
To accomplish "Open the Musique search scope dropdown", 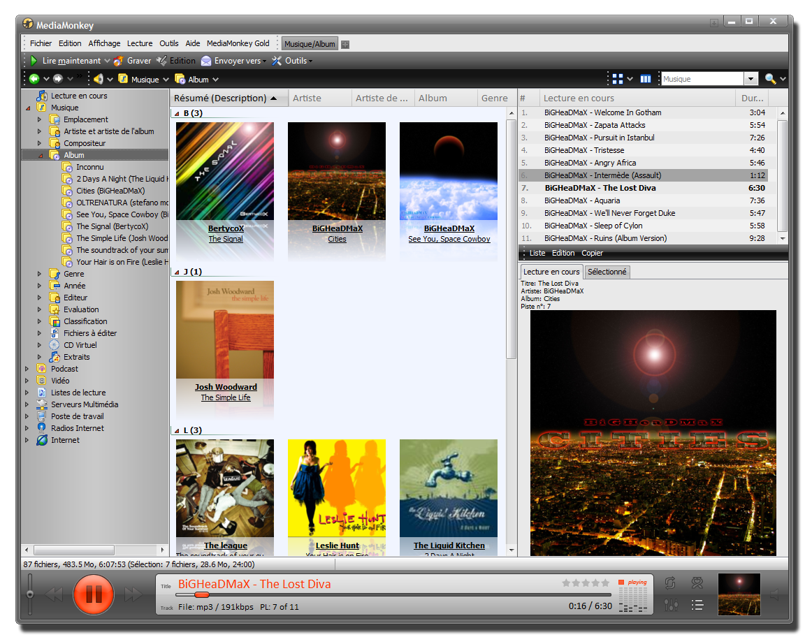I will (751, 79).
